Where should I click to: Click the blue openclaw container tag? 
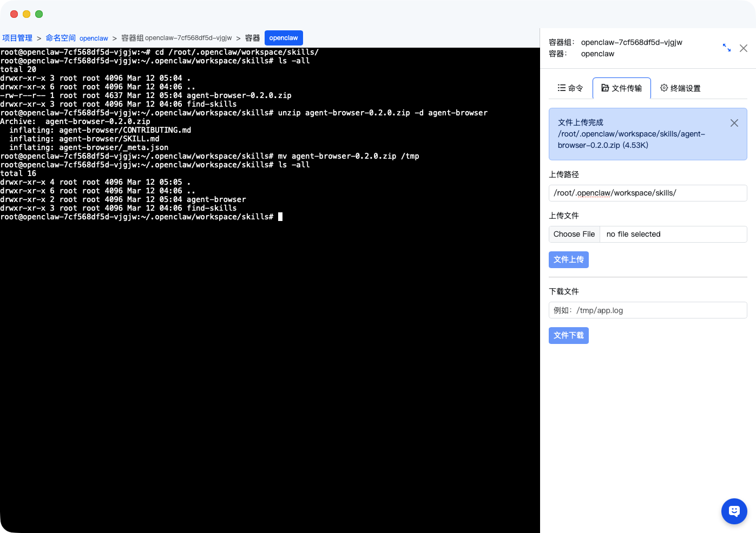284,38
